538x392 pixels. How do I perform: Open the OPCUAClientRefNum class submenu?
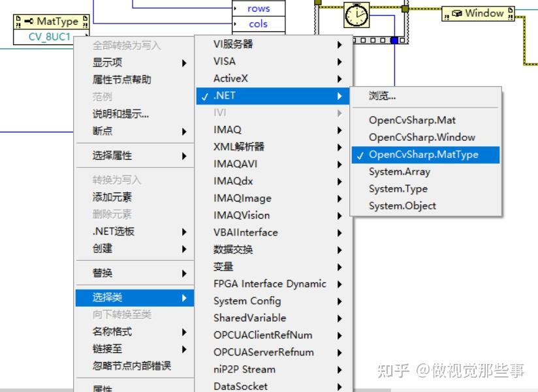tap(274, 335)
